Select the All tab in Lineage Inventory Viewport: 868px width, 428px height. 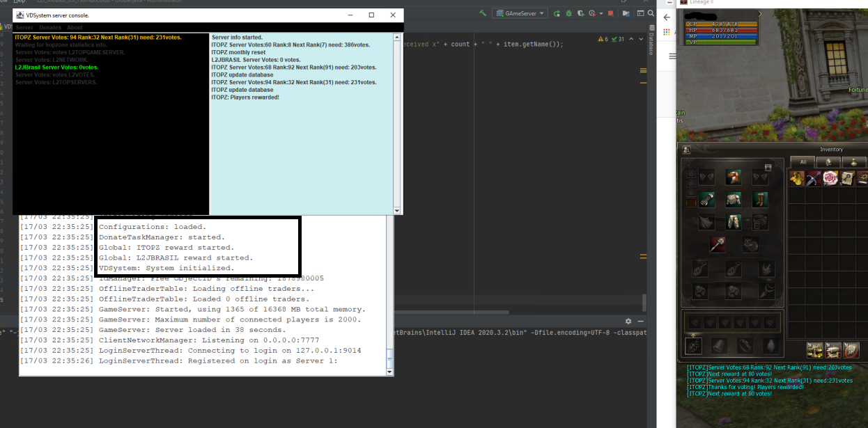coord(803,162)
